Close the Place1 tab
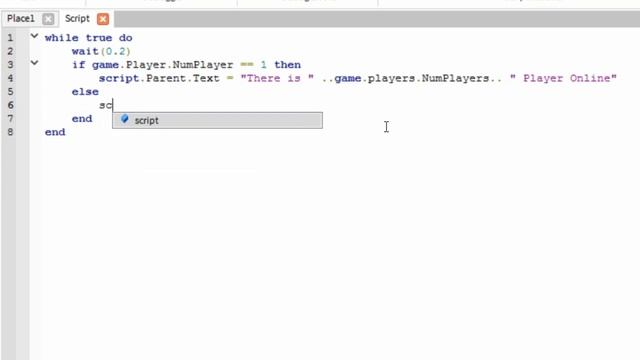The width and height of the screenshot is (640, 360). pos(48,19)
